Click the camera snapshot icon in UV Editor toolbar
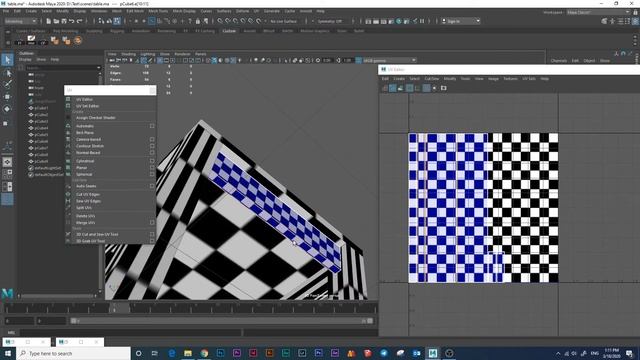Viewport: 640px width, 360px height. (444, 88)
